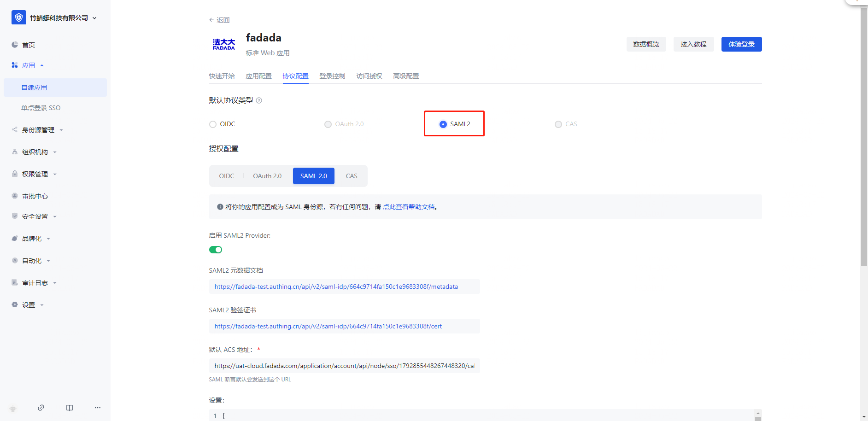
Task: Click the faded icon at sidebar bottom-left
Action: coord(13,409)
